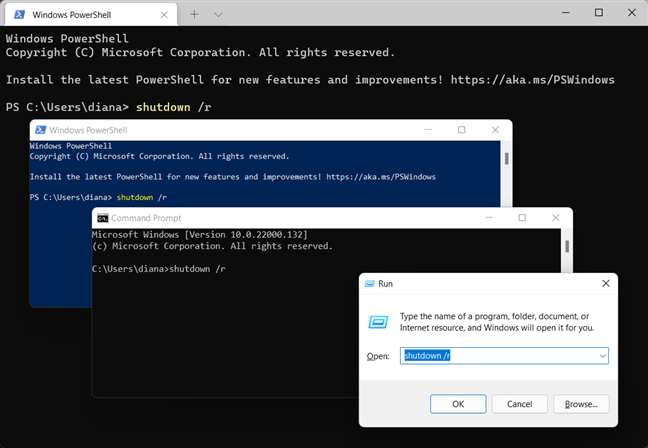
Task: Click the Open field in Run dialog
Action: click(x=504, y=356)
